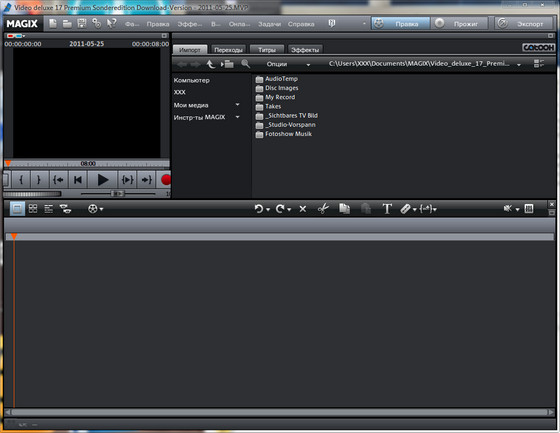The image size is (560, 433).
Task: Open project with the folder icon
Action: coord(67,24)
